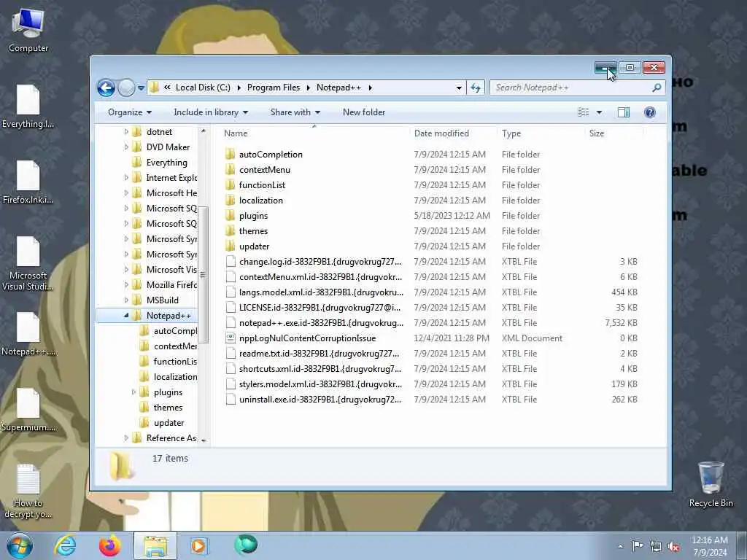Click the Back navigation arrow
Image resolution: width=747 pixels, height=560 pixels.
[x=106, y=87]
